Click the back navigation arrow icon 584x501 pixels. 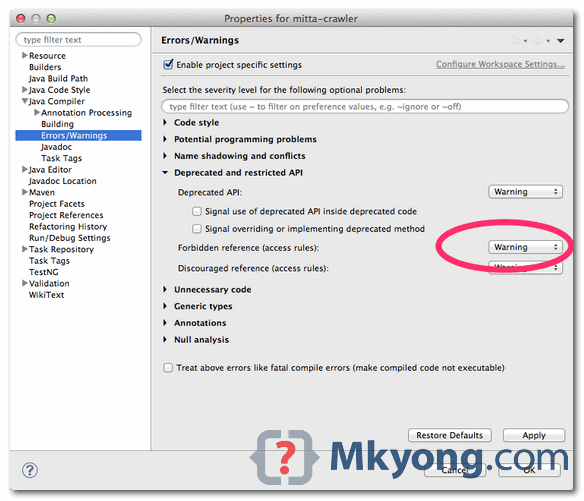point(515,40)
